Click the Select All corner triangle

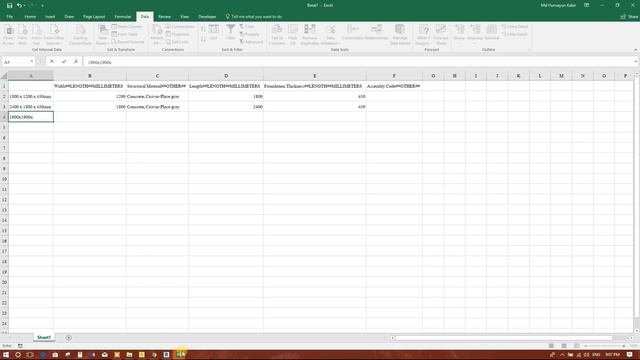click(x=4, y=76)
